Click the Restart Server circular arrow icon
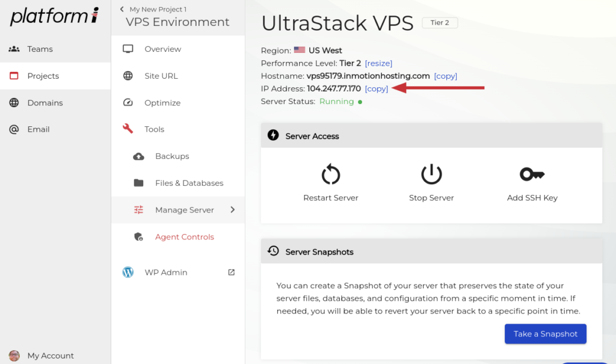This screenshot has width=616, height=364. pyautogui.click(x=331, y=175)
